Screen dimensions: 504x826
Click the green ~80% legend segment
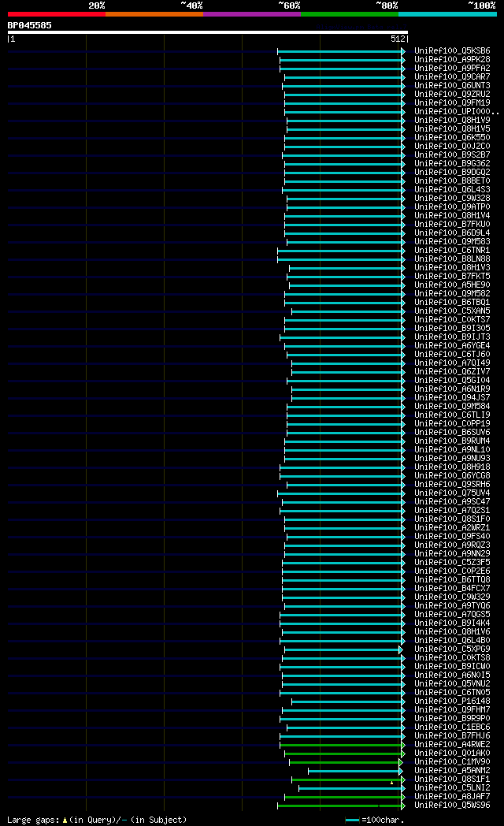350,14
